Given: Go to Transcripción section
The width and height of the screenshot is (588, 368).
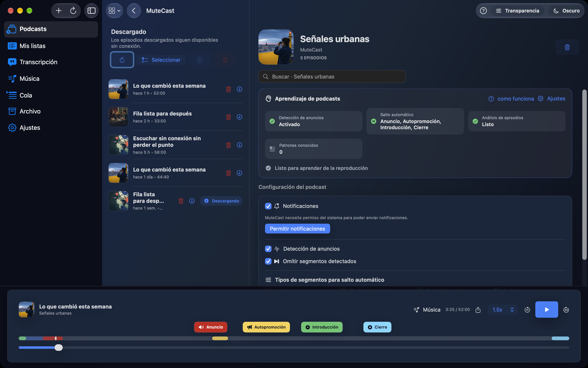Looking at the screenshot, I should (x=51, y=62).
